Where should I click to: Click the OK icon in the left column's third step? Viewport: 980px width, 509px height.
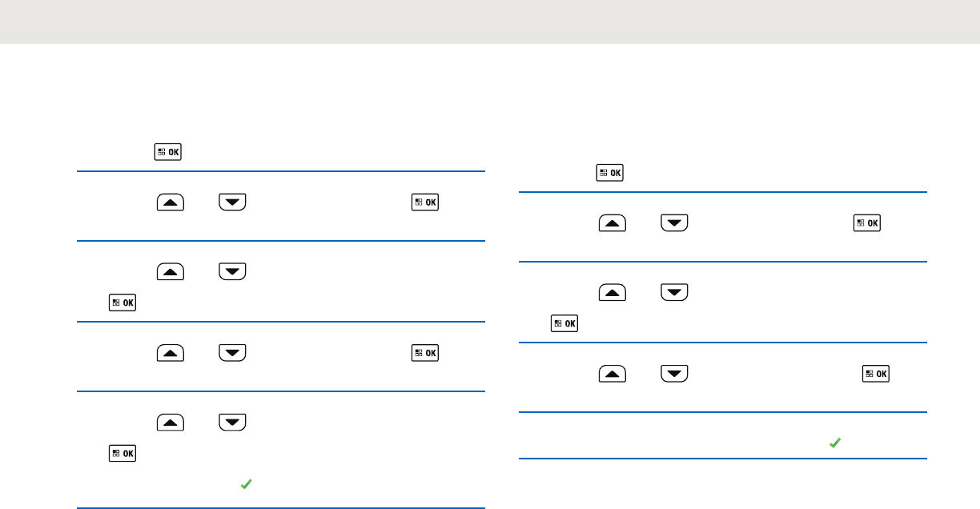click(x=122, y=303)
